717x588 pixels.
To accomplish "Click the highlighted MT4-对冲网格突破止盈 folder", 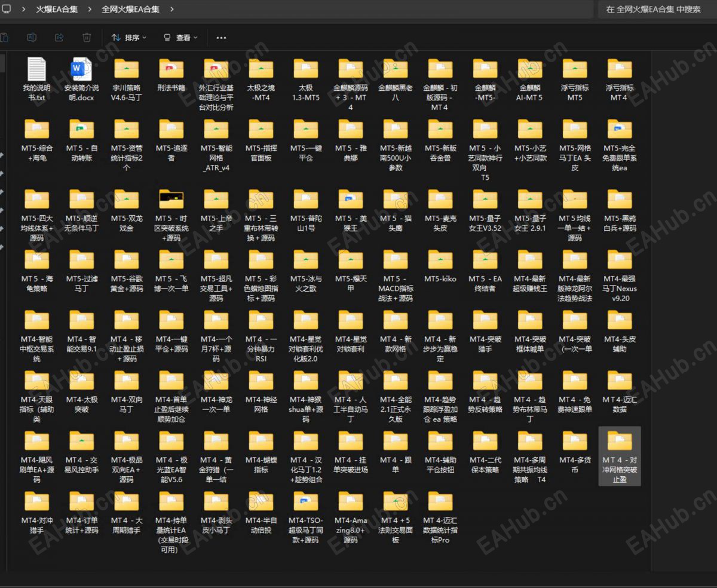I will 619,457.
